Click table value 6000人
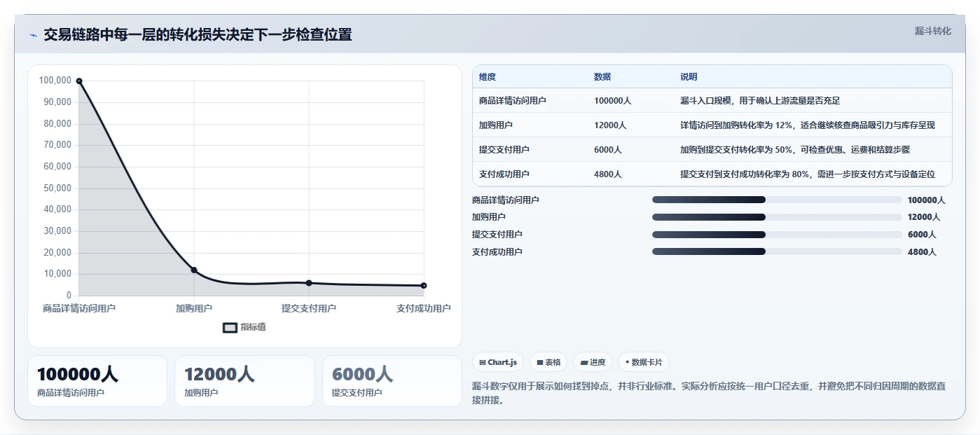The width and height of the screenshot is (980, 435). click(x=608, y=150)
